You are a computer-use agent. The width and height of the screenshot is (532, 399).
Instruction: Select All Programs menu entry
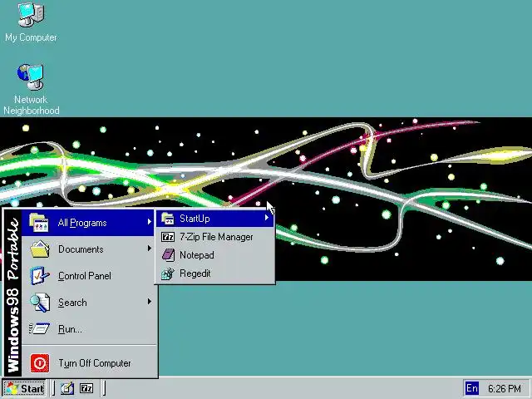(88, 223)
